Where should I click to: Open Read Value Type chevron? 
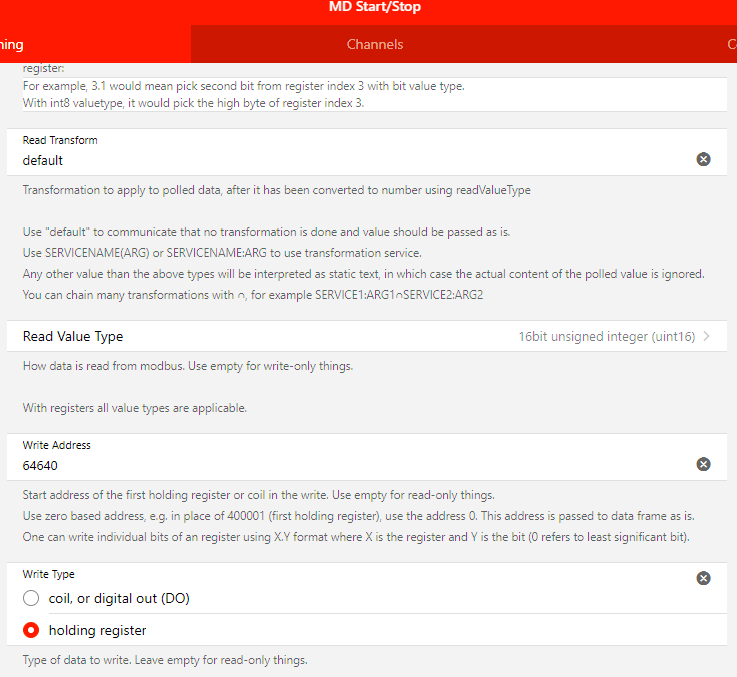(706, 336)
